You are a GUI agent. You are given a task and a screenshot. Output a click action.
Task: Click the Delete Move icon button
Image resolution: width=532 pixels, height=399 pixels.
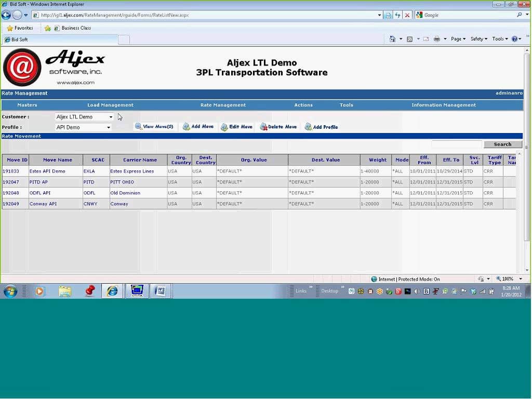click(x=278, y=127)
